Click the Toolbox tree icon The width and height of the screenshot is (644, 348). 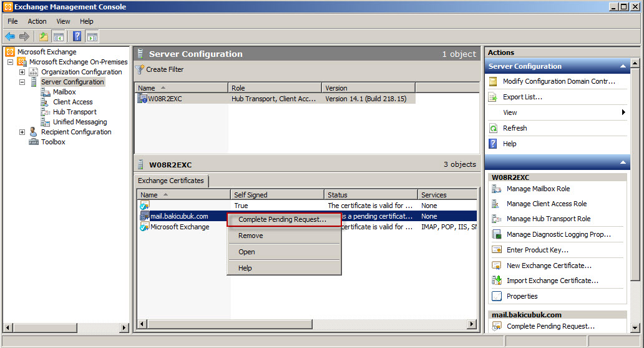(x=34, y=142)
